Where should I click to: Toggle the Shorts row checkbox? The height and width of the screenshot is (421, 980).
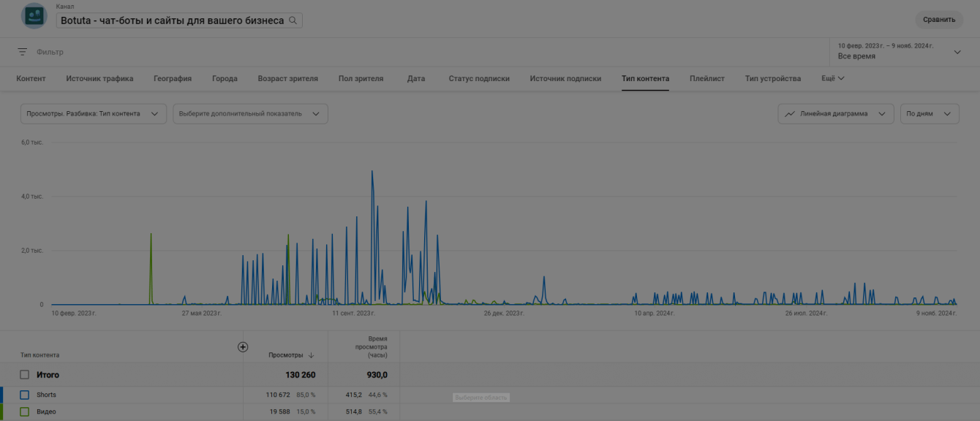(x=25, y=395)
